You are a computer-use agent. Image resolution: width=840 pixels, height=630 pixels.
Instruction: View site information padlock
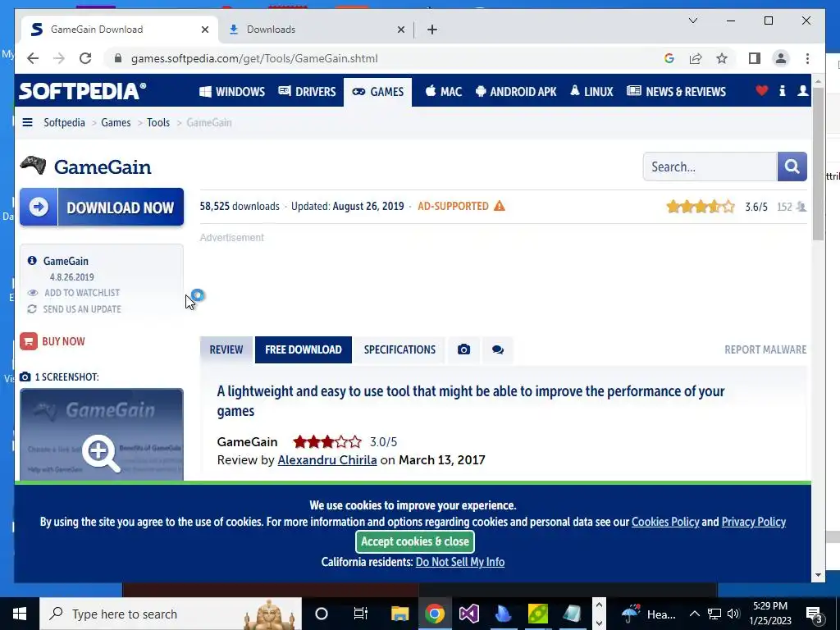118,58
